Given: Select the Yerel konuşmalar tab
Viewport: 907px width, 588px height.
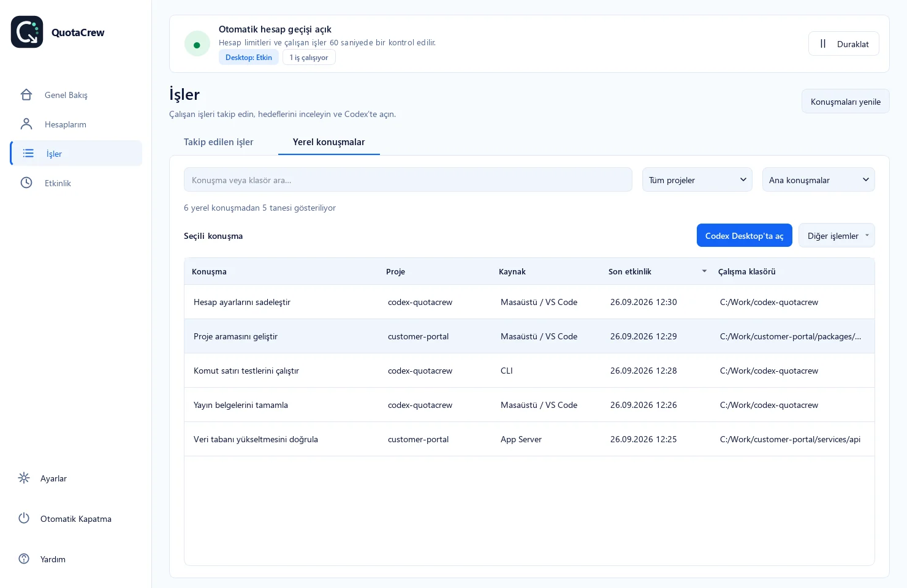Looking at the screenshot, I should [329, 142].
